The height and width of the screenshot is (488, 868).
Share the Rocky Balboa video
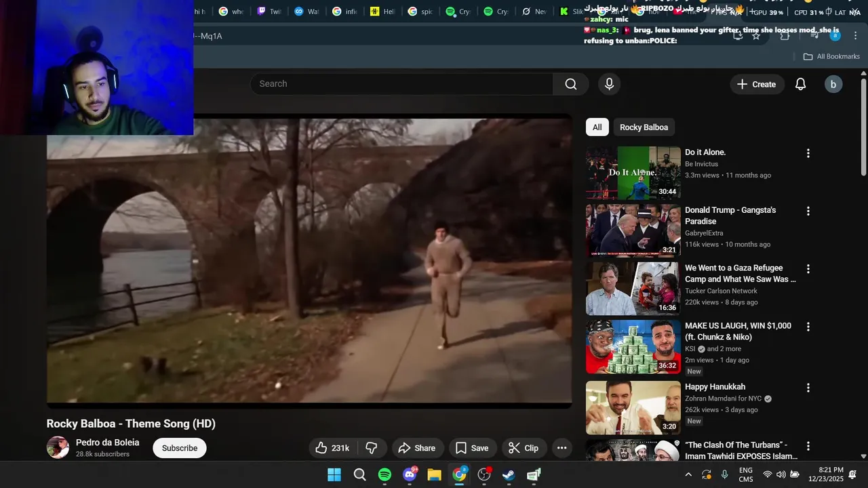point(417,448)
